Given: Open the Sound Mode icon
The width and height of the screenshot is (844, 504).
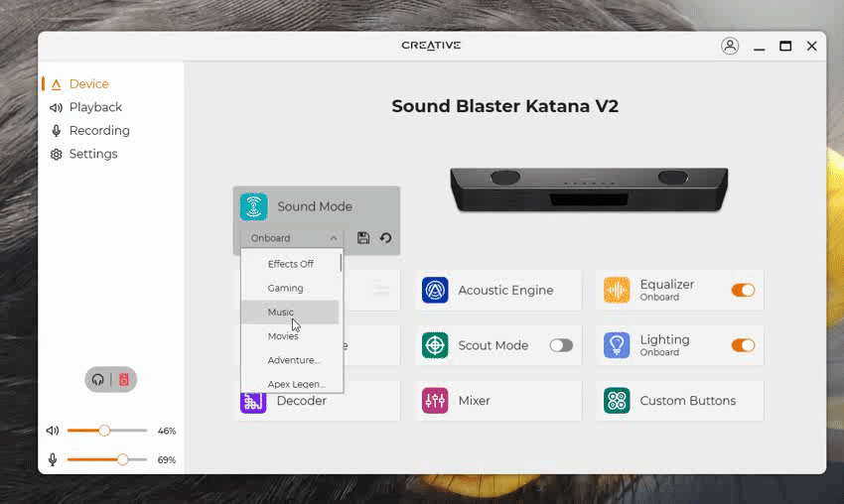Looking at the screenshot, I should pyautogui.click(x=253, y=206).
